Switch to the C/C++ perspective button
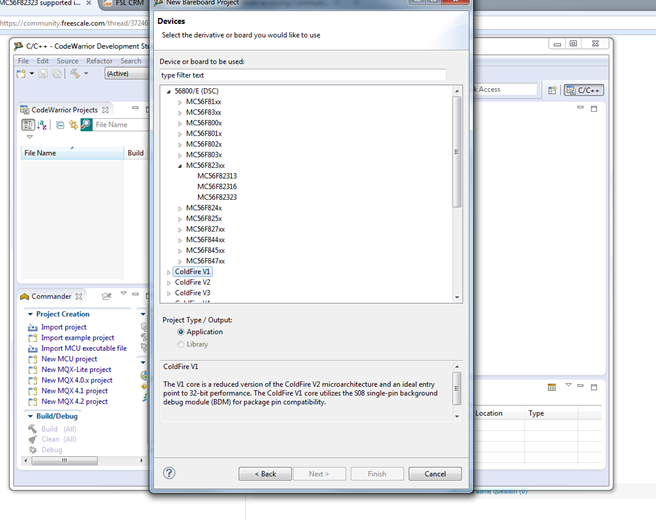This screenshot has width=656, height=520. pyautogui.click(x=584, y=90)
